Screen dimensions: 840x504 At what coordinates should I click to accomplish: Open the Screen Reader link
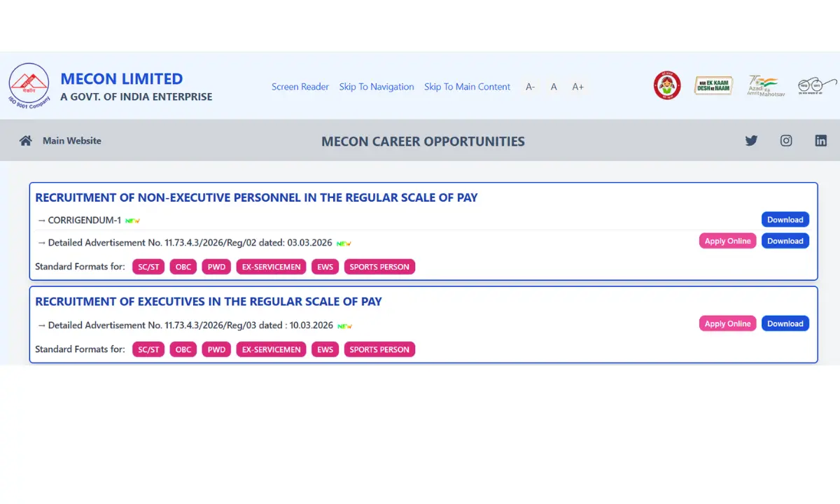click(300, 86)
